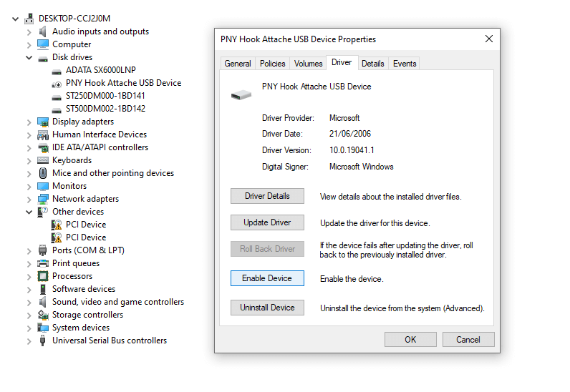
Task: Click the first PCI Device warning icon
Action: (x=57, y=225)
